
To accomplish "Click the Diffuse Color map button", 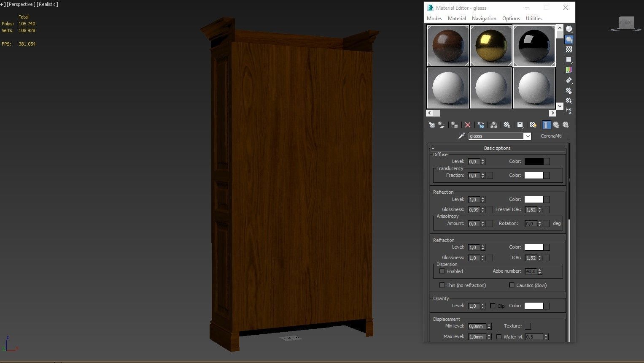I will click(547, 162).
